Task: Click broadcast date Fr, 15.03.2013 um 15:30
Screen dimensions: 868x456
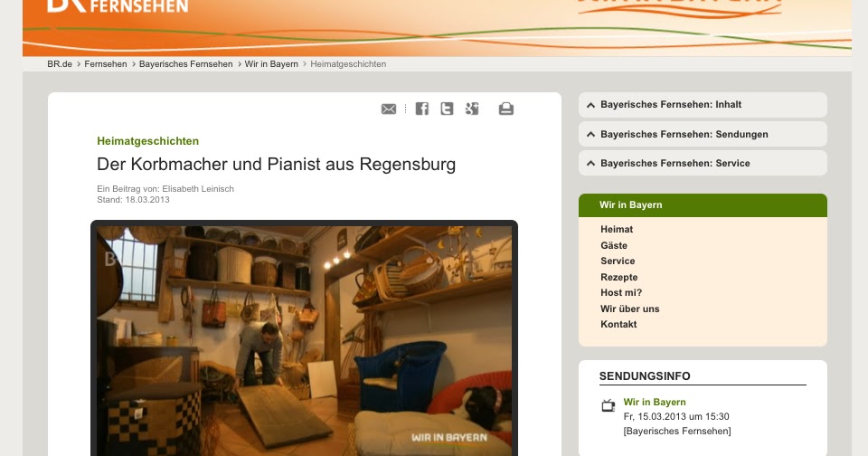Action: [x=676, y=417]
